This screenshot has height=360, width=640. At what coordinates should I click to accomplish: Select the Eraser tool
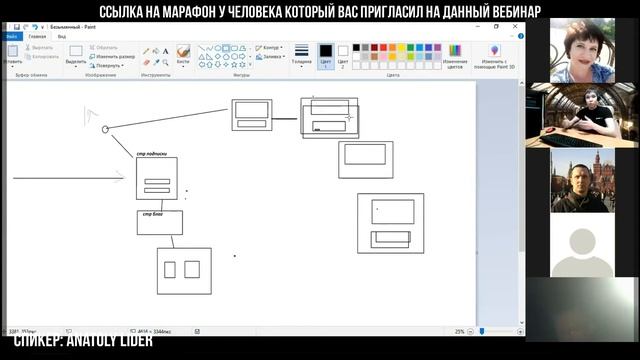point(146,62)
